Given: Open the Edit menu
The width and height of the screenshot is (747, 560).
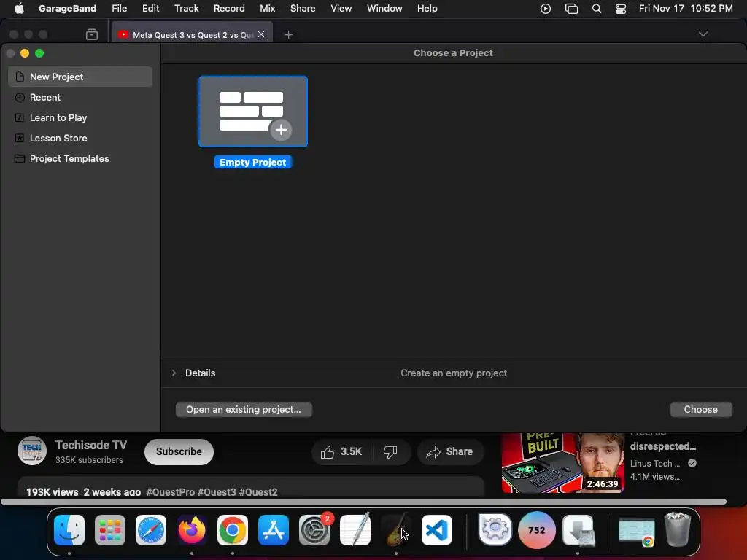Looking at the screenshot, I should pos(150,9).
